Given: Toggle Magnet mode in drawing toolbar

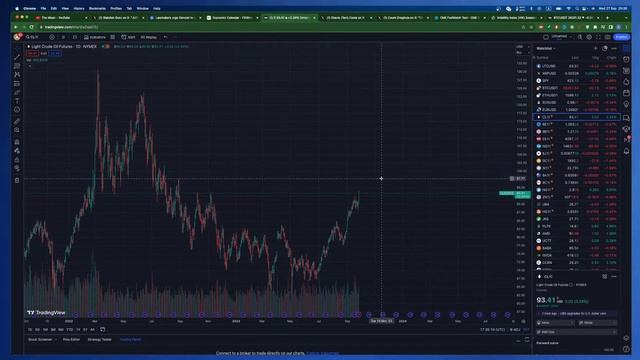Looking at the screenshot, I should point(17,142).
